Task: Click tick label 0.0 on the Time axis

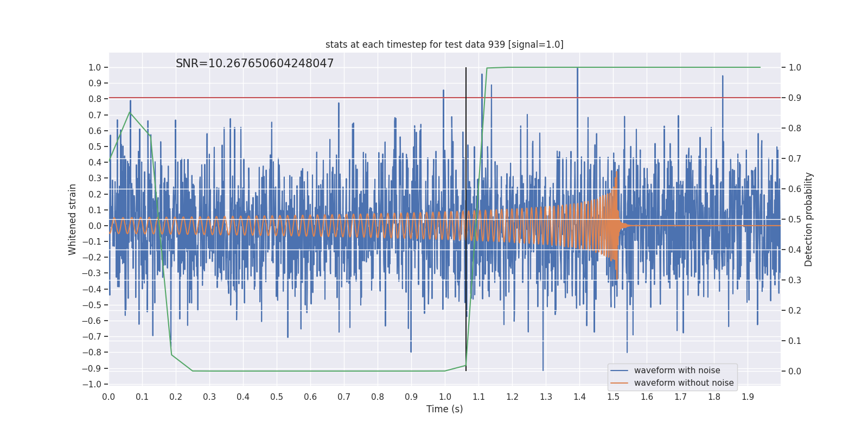Action: [x=108, y=397]
